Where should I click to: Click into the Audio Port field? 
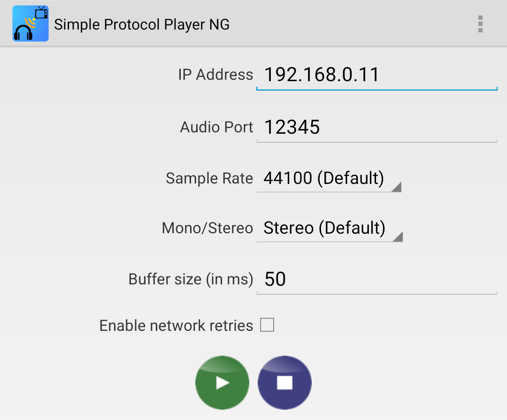pos(376,127)
